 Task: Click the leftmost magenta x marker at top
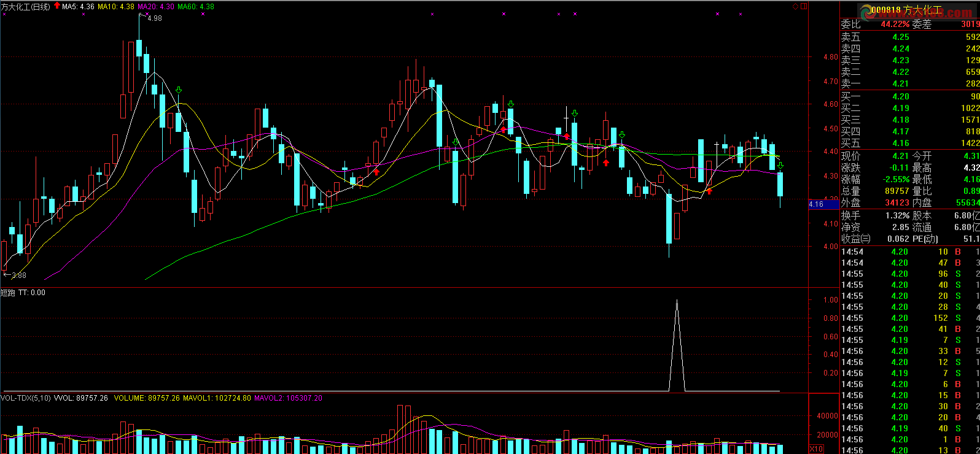tap(4, 13)
